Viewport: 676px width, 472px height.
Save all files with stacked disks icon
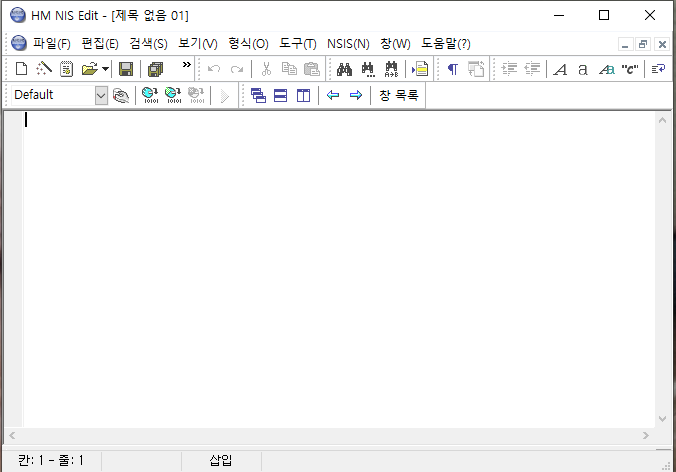[x=155, y=69]
